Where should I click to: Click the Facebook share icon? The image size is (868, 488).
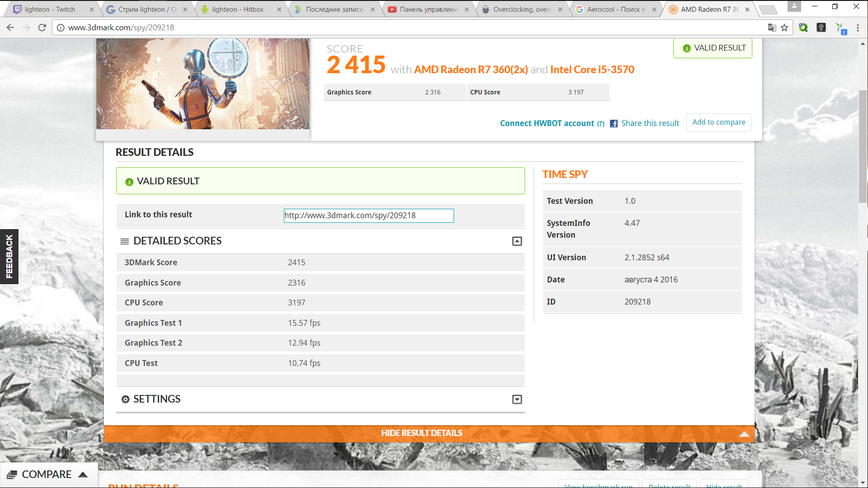click(x=614, y=123)
